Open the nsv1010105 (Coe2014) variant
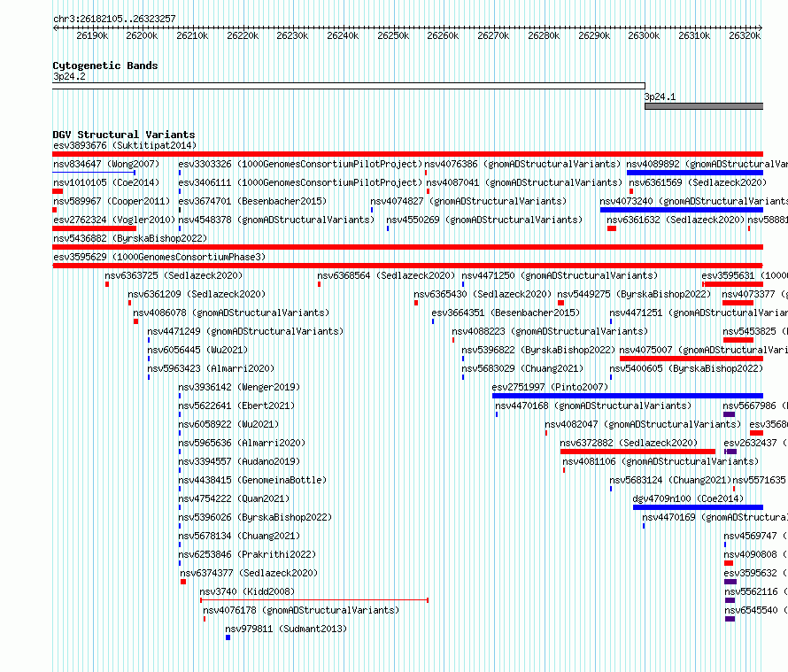This screenshot has height=672, width=788. pos(106,183)
